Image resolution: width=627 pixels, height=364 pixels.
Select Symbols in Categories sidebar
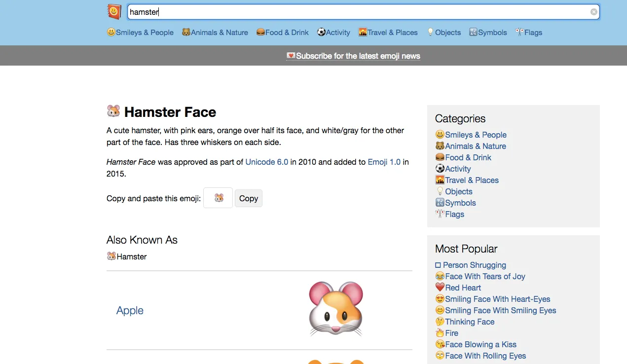click(455, 203)
